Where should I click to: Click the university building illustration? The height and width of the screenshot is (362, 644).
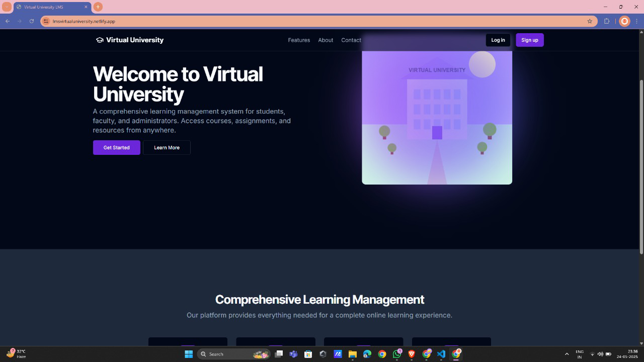pos(437,111)
